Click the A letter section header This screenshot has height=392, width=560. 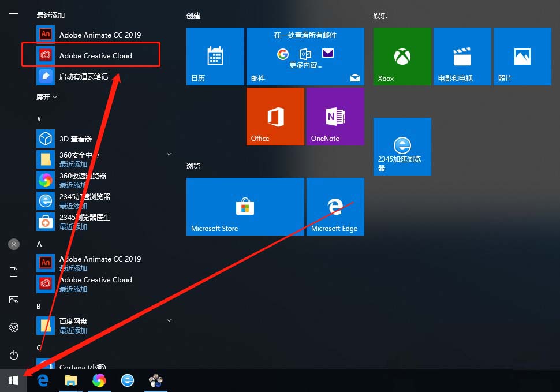39,244
